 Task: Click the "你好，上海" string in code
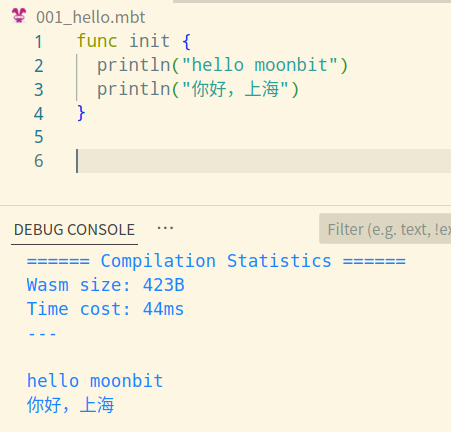235,89
